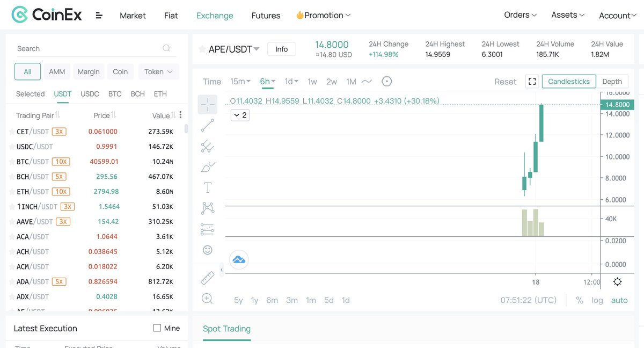Set the chart range to 5y
This screenshot has width=644, height=348.
click(x=238, y=300)
